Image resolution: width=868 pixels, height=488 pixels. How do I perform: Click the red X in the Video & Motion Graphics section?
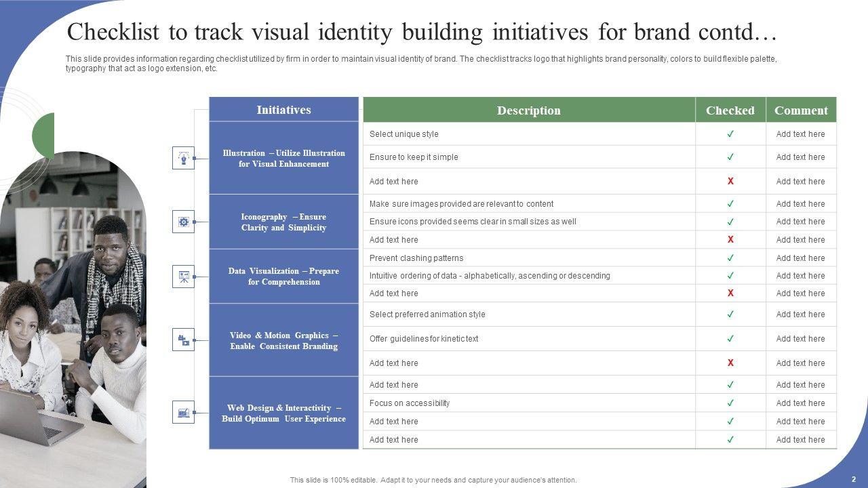click(x=730, y=363)
